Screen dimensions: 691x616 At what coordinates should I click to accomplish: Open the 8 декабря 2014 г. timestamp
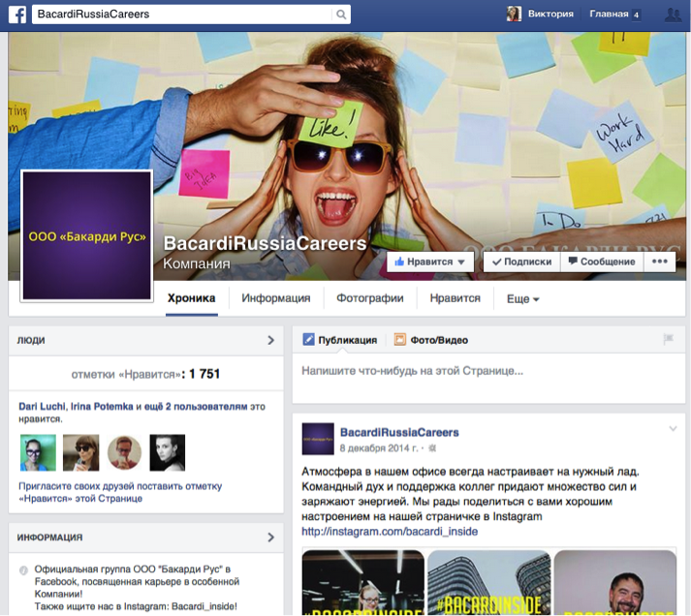pos(379,448)
